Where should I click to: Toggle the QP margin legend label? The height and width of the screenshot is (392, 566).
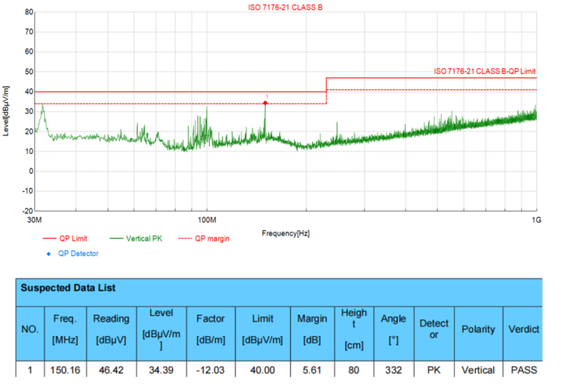click(212, 239)
